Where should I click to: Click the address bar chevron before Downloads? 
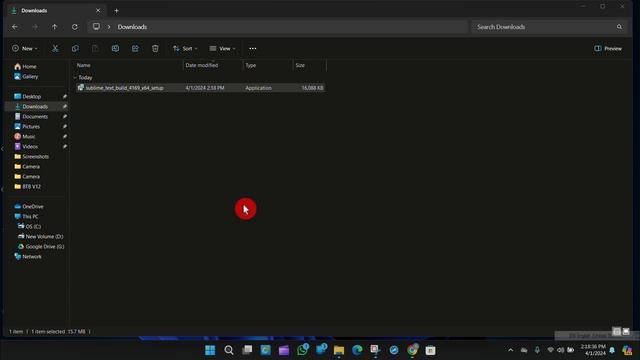(109, 27)
